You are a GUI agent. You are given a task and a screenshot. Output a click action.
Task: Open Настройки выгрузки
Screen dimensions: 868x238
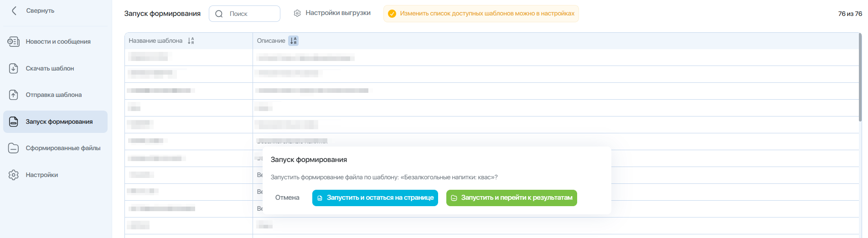tap(332, 13)
